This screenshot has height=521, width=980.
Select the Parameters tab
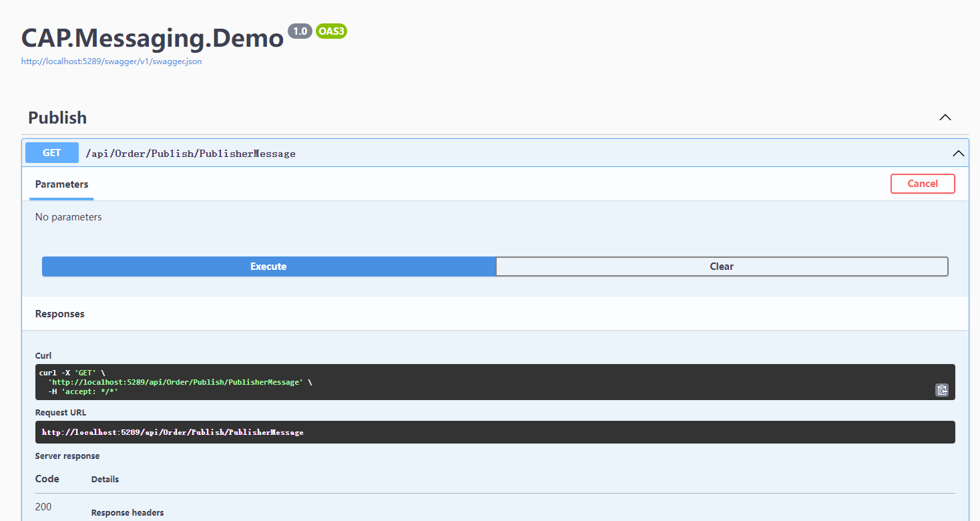(x=61, y=184)
